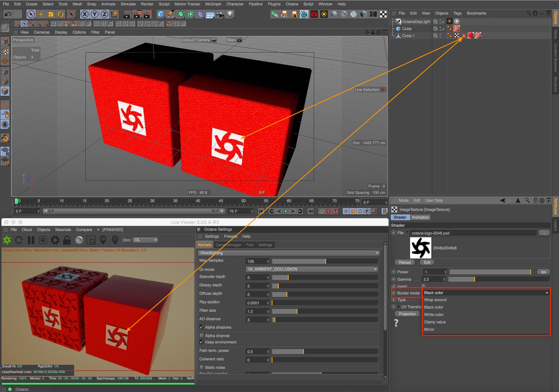This screenshot has height=392, width=559.
Task: Click the checkerboard ImageTexture tag on Cube.1
Action: (x=457, y=35)
